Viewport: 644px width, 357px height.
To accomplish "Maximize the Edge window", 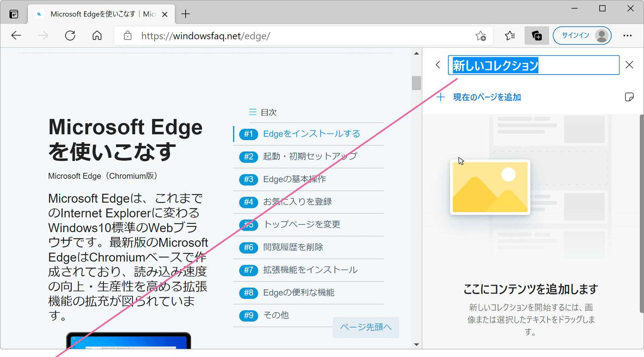I will [603, 8].
